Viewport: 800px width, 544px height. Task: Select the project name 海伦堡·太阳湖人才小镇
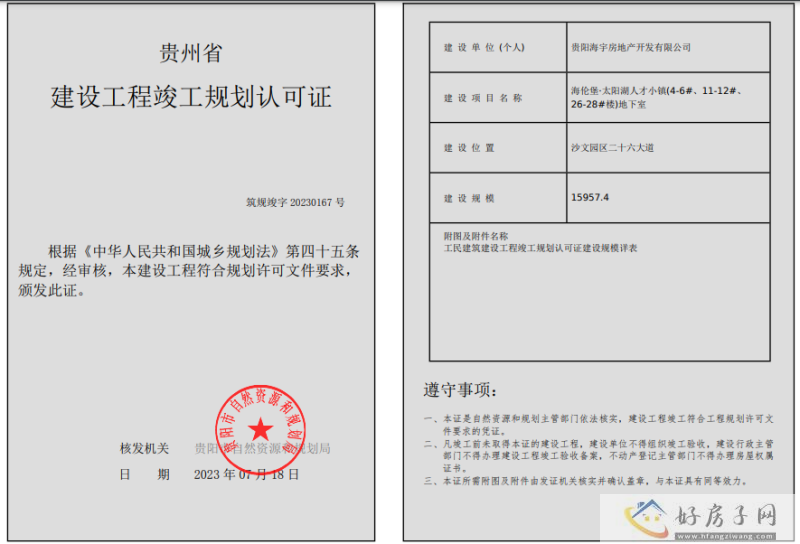pos(657,97)
